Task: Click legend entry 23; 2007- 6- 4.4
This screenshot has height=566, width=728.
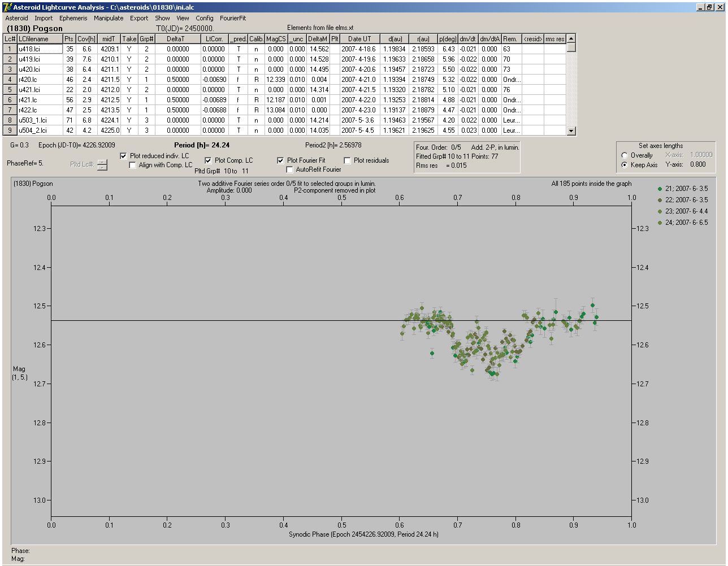Action: [683, 211]
